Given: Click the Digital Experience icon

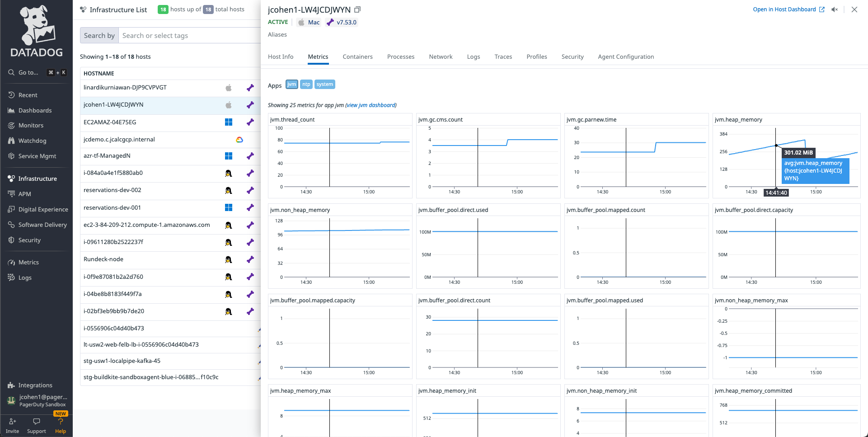Looking at the screenshot, I should [11, 209].
